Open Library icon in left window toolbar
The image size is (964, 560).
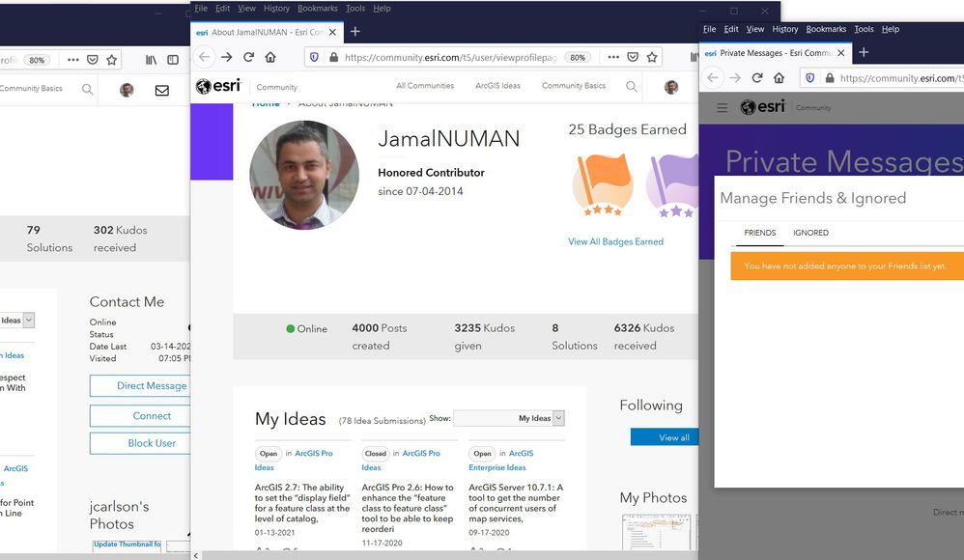tap(152, 60)
